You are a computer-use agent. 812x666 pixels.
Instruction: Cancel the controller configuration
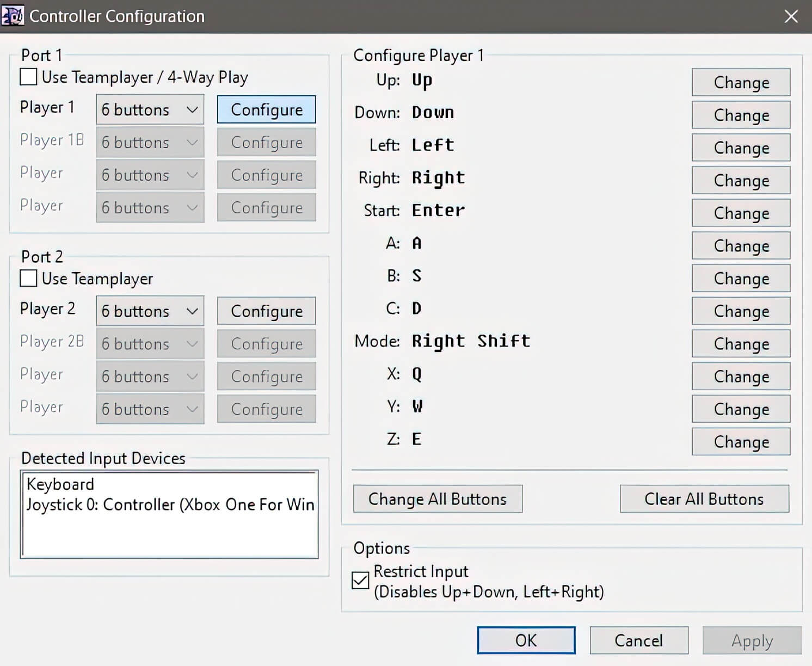639,640
